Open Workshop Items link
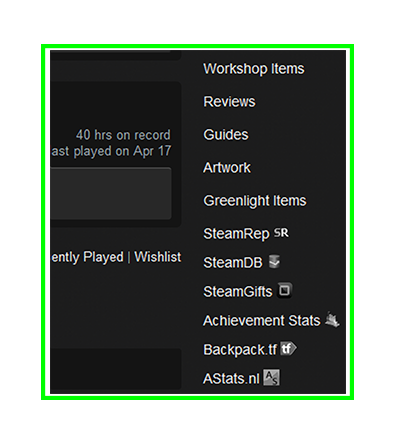 pyautogui.click(x=254, y=69)
